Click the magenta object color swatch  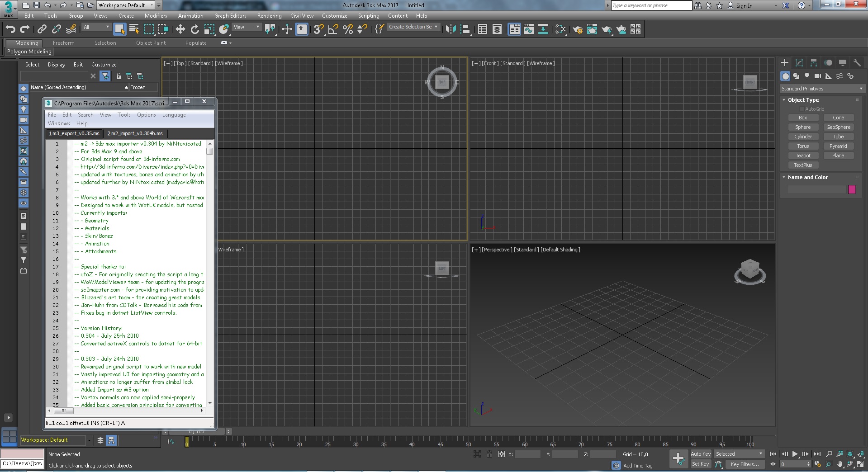(852, 189)
